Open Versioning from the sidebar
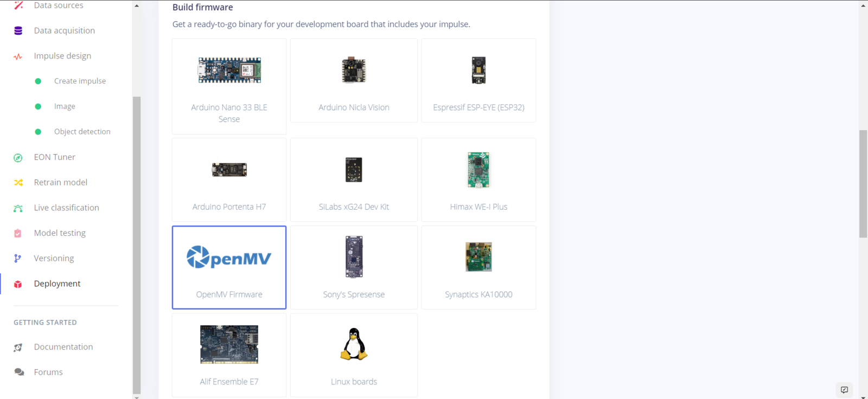Screen dimensions: 868x399 click(x=54, y=259)
